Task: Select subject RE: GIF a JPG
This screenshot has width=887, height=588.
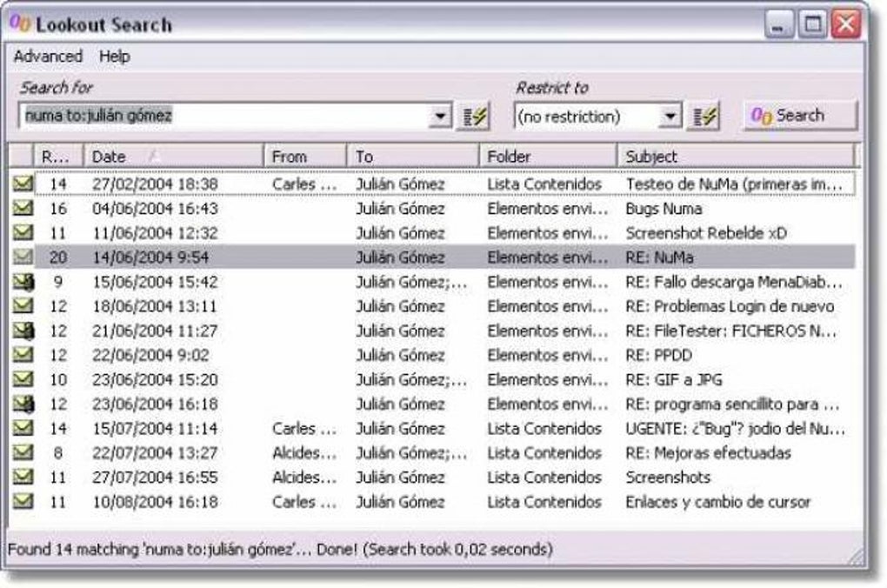Action: tap(674, 379)
